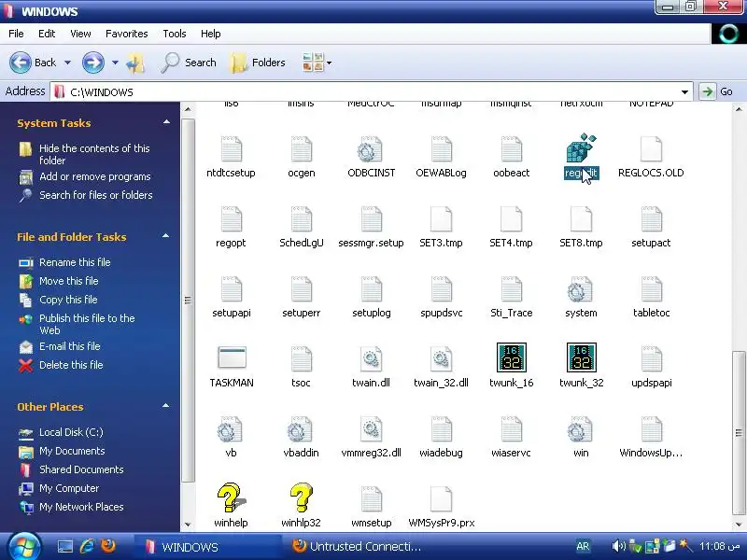This screenshot has height=560, width=747.
Task: Open the File menu
Action: (x=16, y=34)
